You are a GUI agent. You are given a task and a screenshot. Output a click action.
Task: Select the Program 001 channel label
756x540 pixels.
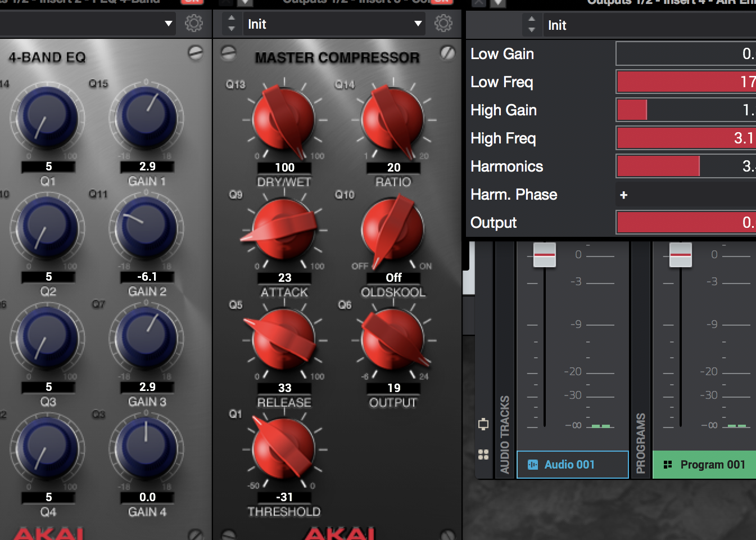pyautogui.click(x=712, y=465)
